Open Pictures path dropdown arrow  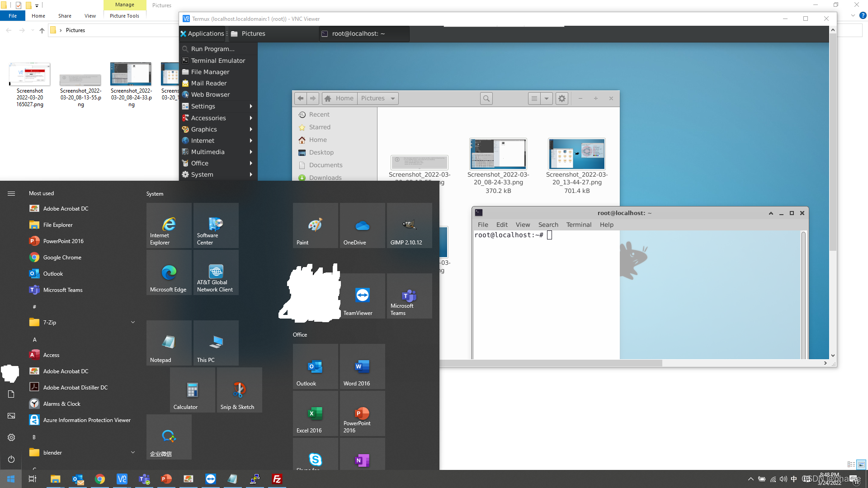[x=392, y=99]
